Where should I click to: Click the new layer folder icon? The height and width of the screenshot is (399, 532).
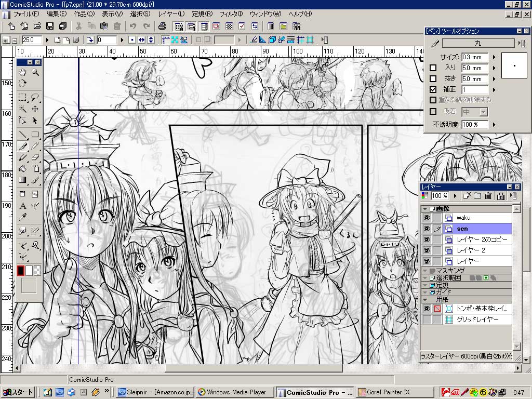(x=477, y=196)
